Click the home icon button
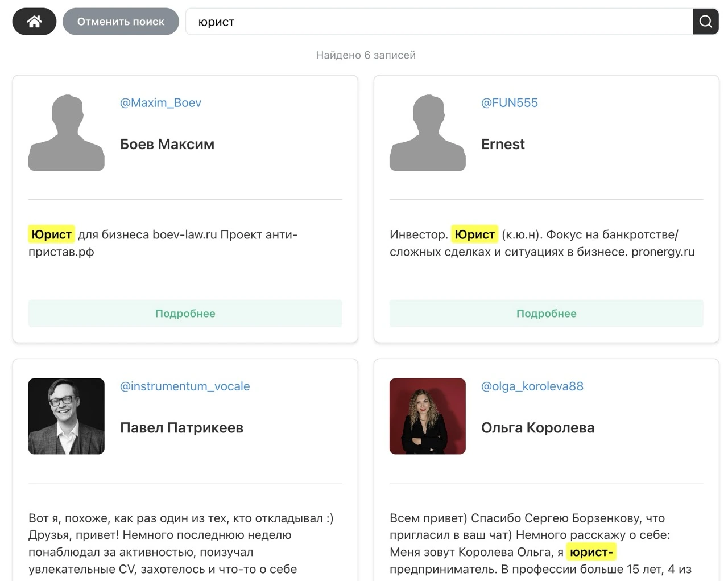Viewport: 728px width, 581px height. [34, 22]
